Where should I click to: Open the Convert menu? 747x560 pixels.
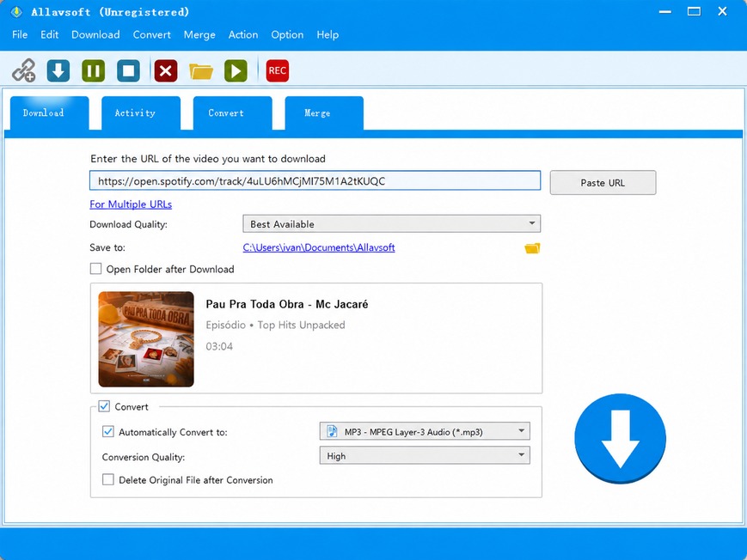tap(151, 34)
